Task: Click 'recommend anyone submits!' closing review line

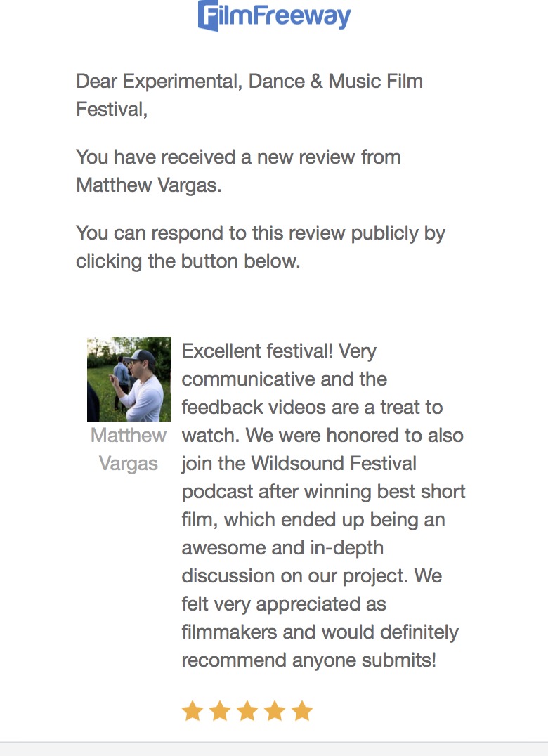Action: pyautogui.click(x=308, y=660)
